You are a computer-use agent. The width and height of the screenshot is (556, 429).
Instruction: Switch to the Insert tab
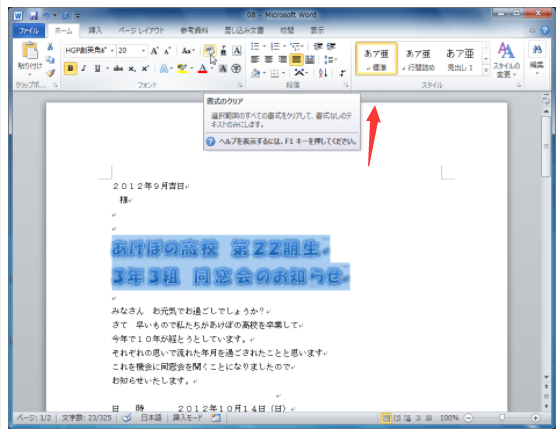[x=95, y=30]
